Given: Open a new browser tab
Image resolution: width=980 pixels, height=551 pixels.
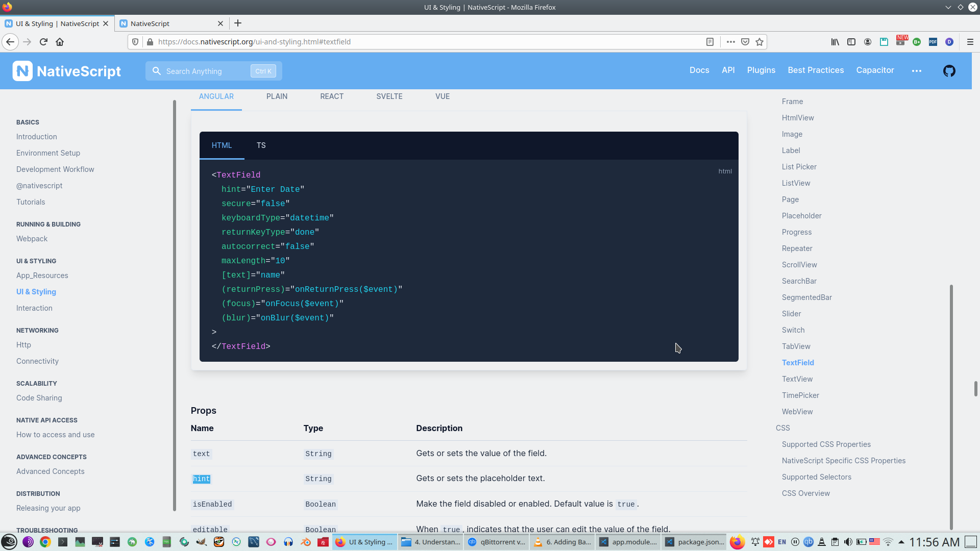Looking at the screenshot, I should 238,23.
